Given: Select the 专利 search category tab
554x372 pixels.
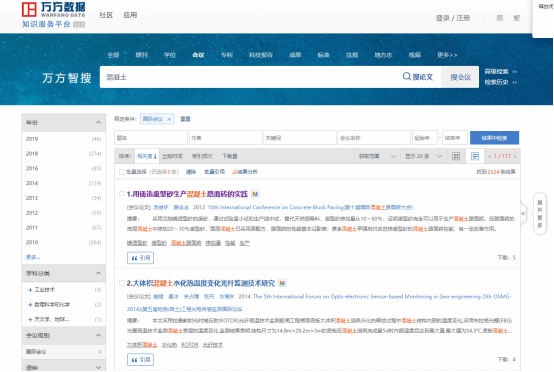Looking at the screenshot, I should click(x=226, y=55).
